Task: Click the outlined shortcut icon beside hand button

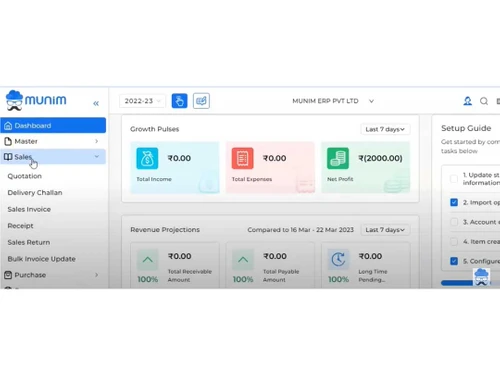Action: click(x=201, y=101)
